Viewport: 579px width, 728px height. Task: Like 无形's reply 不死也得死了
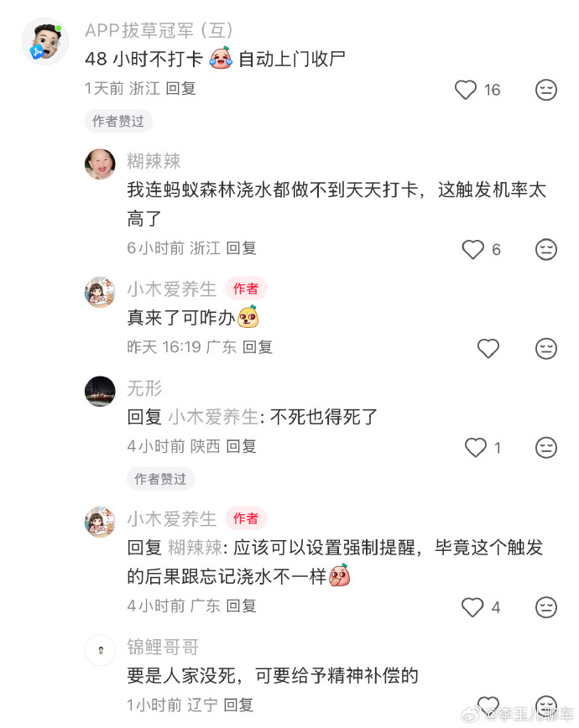tap(476, 448)
